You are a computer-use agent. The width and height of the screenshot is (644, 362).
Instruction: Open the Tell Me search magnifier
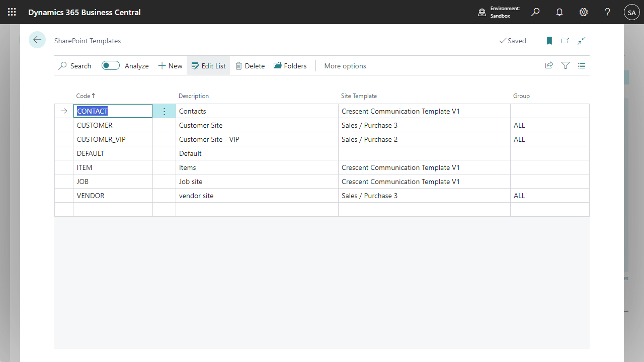point(535,12)
